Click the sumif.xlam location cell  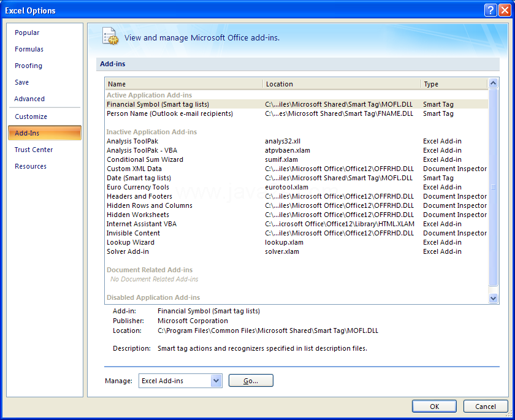click(281, 159)
